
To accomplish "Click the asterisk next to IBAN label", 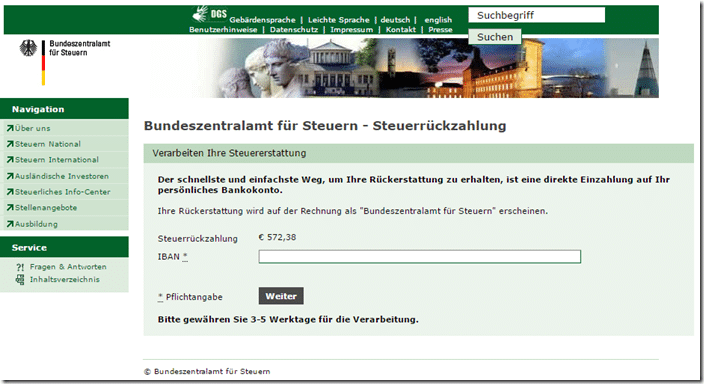I will (x=185, y=256).
